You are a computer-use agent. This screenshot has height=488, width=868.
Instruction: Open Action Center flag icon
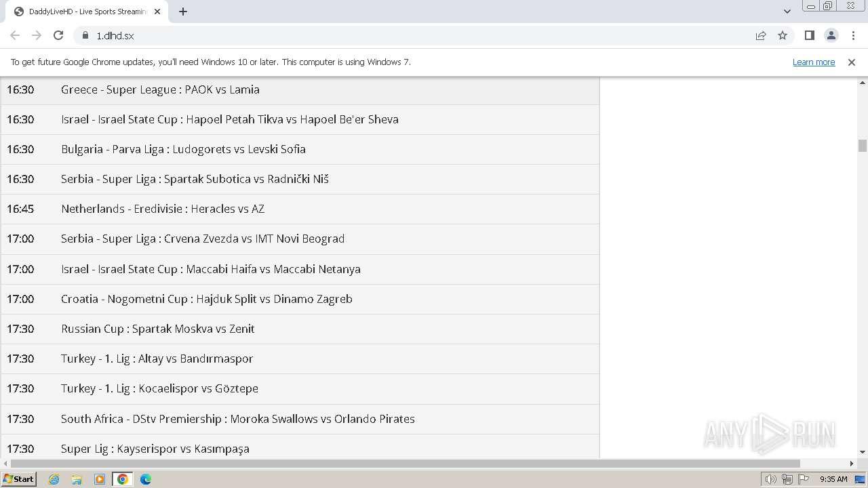[804, 479]
